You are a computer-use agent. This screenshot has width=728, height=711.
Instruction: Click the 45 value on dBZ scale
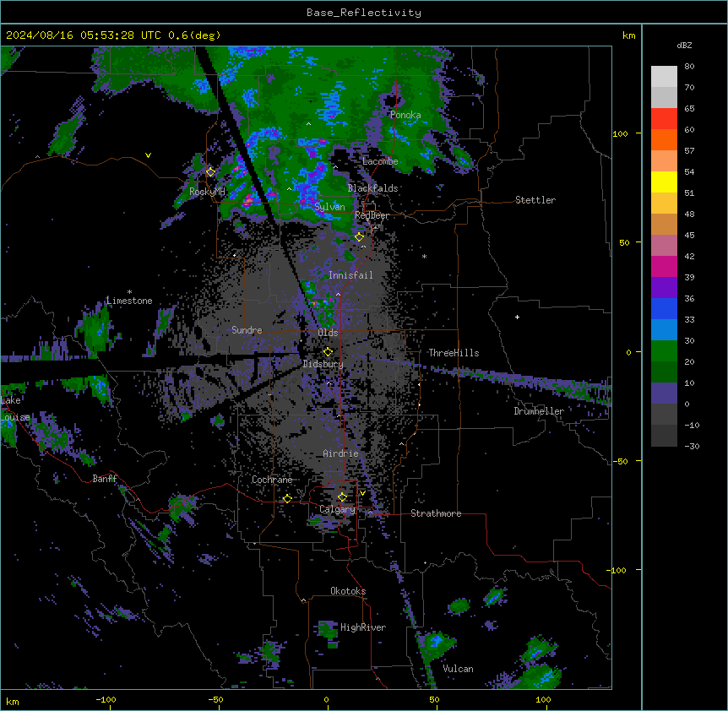coord(689,236)
